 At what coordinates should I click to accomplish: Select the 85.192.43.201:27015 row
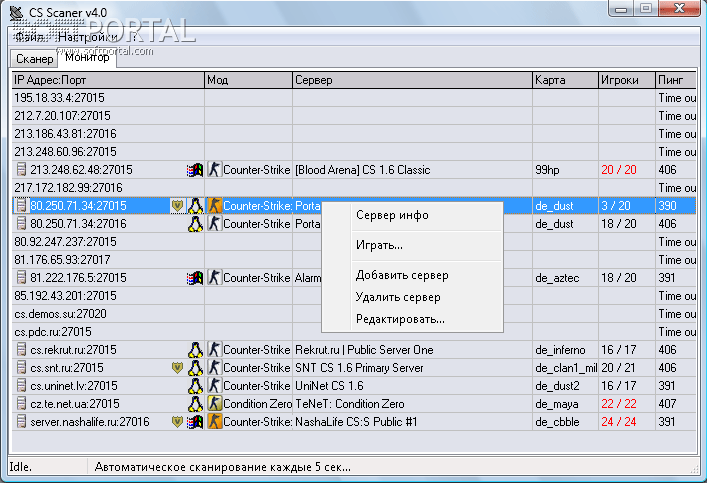(354, 296)
